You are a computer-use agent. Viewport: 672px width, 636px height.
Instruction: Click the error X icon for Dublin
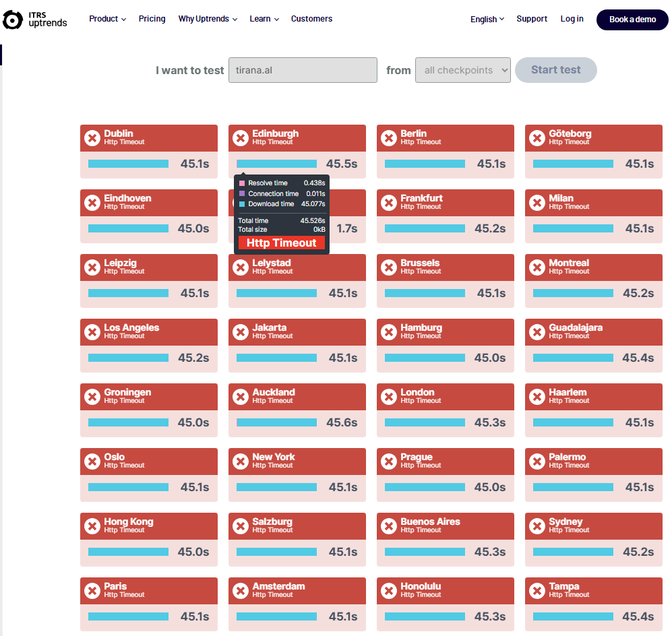(92, 138)
